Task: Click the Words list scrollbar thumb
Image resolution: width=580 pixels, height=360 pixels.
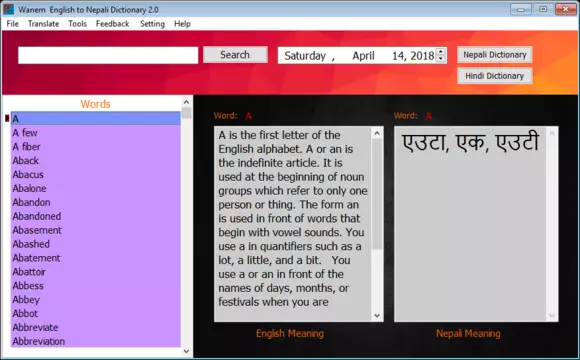Action: point(186,113)
